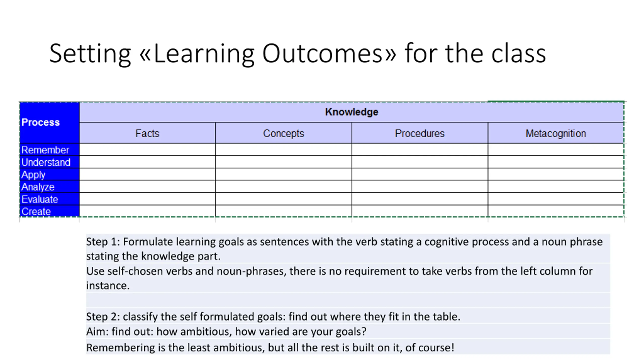Click the empty Remember–Facts cell
The width and height of the screenshot is (644, 362).
(147, 150)
